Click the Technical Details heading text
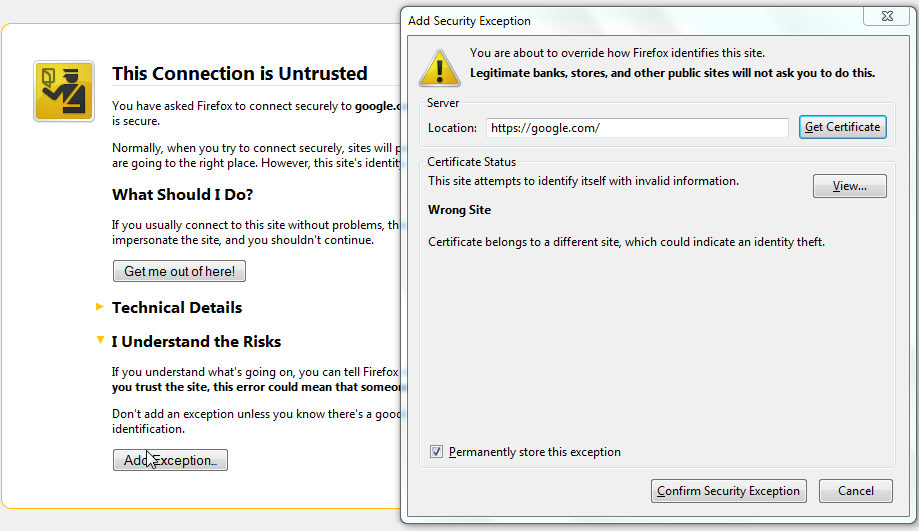 click(177, 308)
